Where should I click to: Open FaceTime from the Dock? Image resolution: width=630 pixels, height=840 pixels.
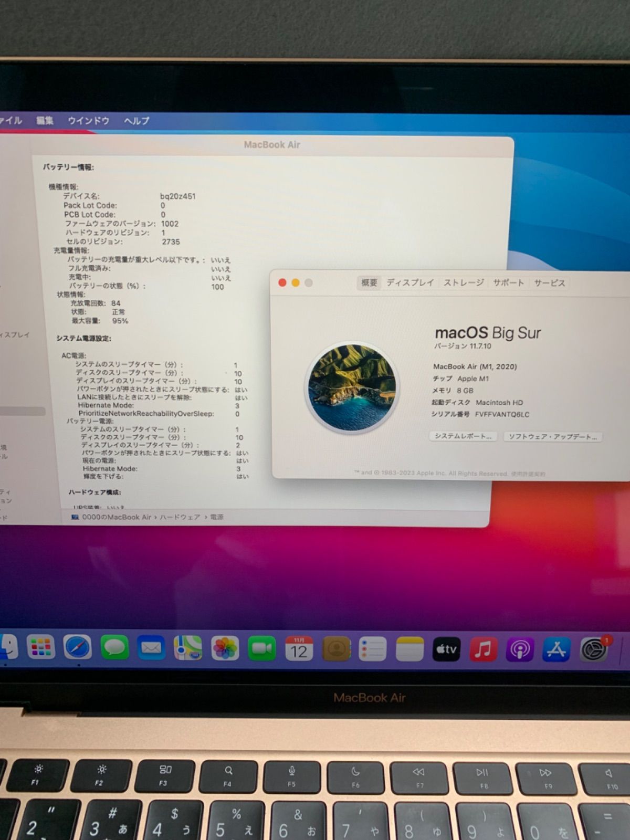[x=262, y=649]
